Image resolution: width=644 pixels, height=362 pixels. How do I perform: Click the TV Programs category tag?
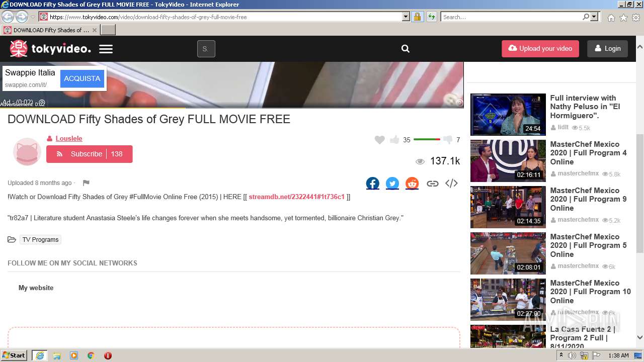coord(41,240)
